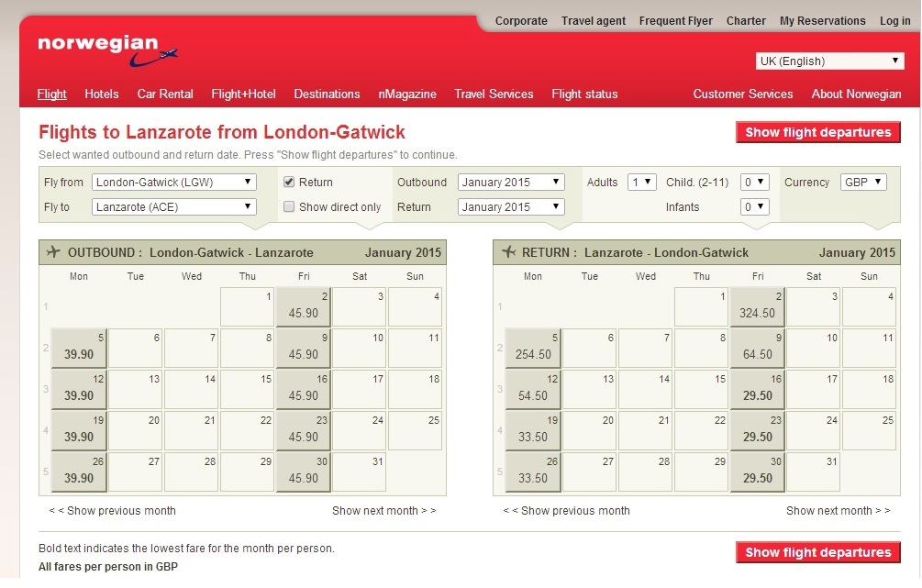
Task: Show next month in return calendar
Action: 839,511
